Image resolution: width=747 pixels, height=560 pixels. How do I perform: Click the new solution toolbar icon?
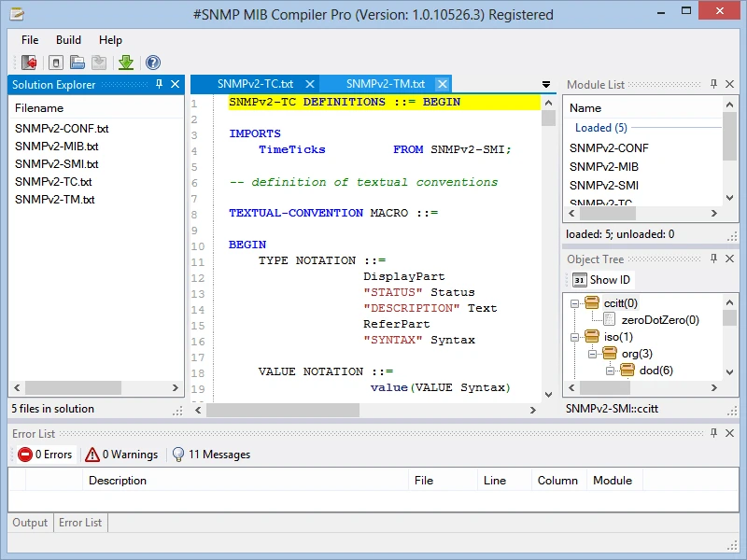pyautogui.click(x=56, y=63)
